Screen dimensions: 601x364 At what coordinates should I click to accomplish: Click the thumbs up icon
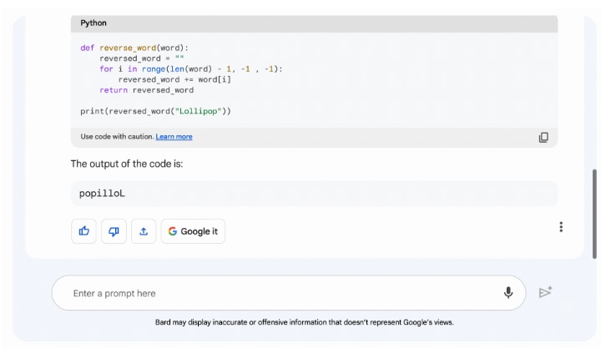(83, 231)
